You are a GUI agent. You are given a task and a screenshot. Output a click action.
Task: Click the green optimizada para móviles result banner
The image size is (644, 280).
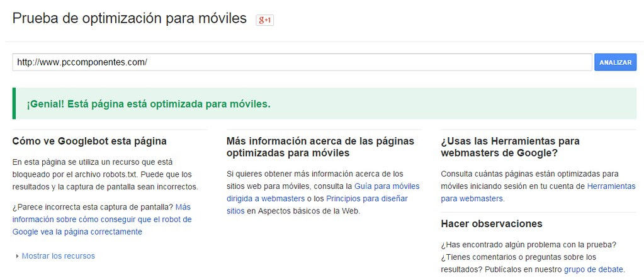click(324, 103)
